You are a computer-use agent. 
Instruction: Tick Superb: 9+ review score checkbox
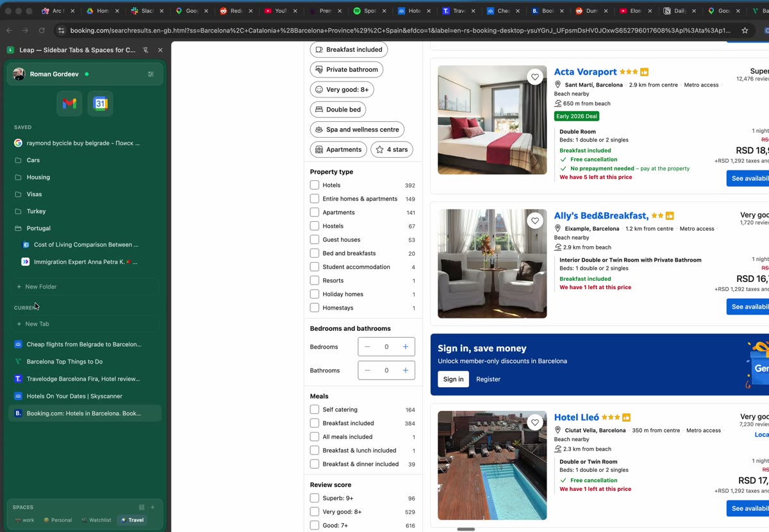point(315,498)
